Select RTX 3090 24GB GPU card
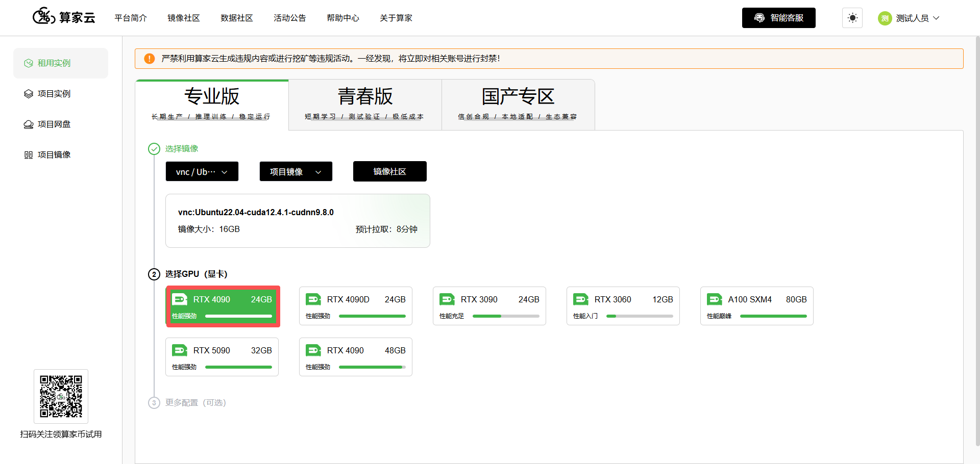Screen dimensions: 980x464 [489, 306]
